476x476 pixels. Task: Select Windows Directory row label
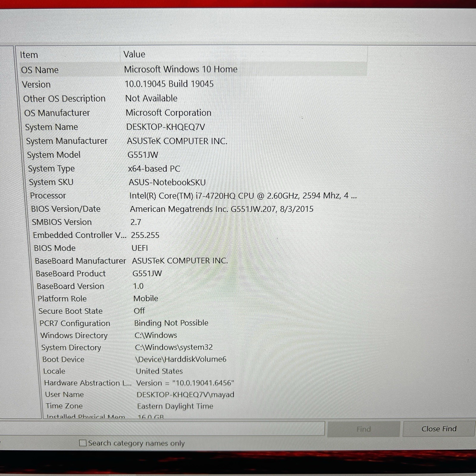74,336
